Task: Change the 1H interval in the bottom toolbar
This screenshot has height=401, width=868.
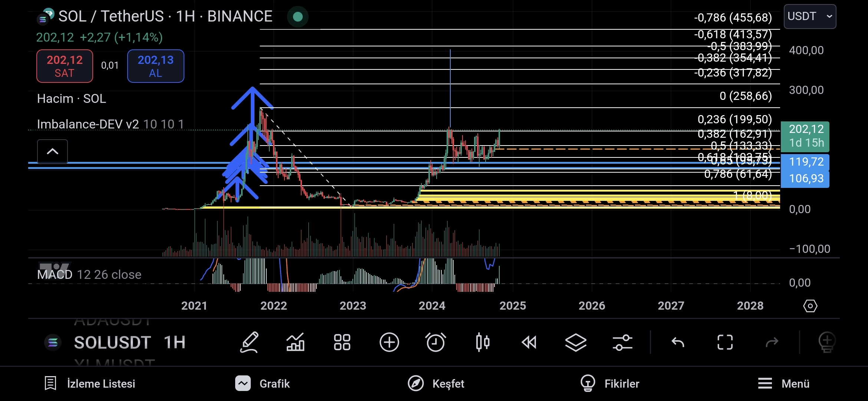Action: (175, 342)
